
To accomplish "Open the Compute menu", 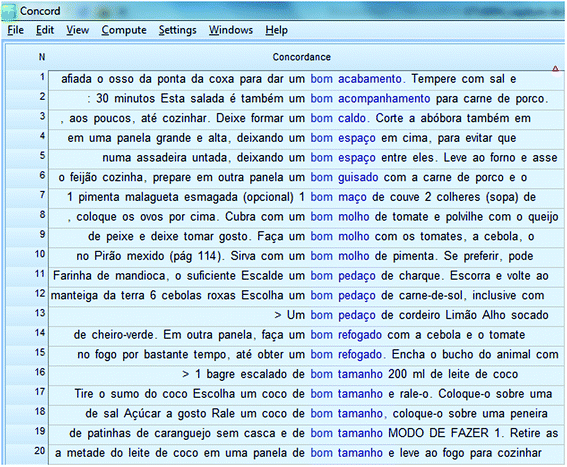I will coord(124,30).
